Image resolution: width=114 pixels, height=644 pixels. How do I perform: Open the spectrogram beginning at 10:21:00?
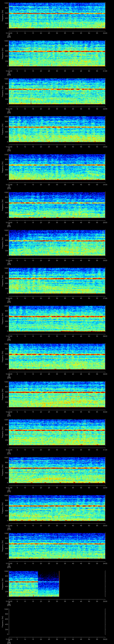point(57,91)
